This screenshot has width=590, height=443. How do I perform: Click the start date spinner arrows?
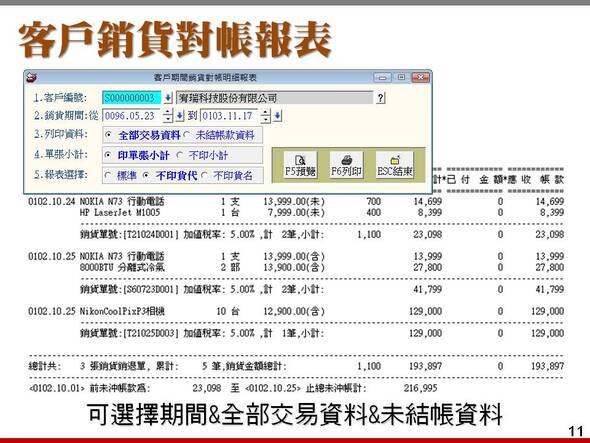(168, 116)
